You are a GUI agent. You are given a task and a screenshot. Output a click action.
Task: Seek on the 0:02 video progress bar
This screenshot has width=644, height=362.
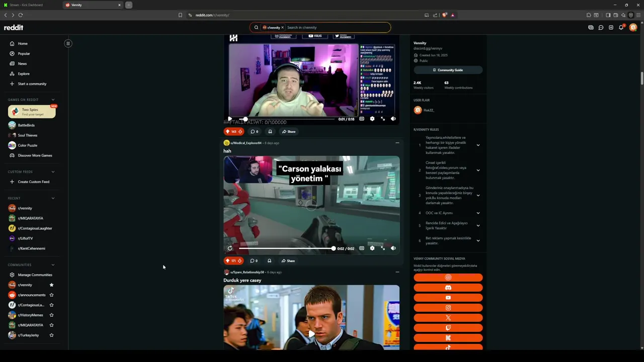coord(287,248)
